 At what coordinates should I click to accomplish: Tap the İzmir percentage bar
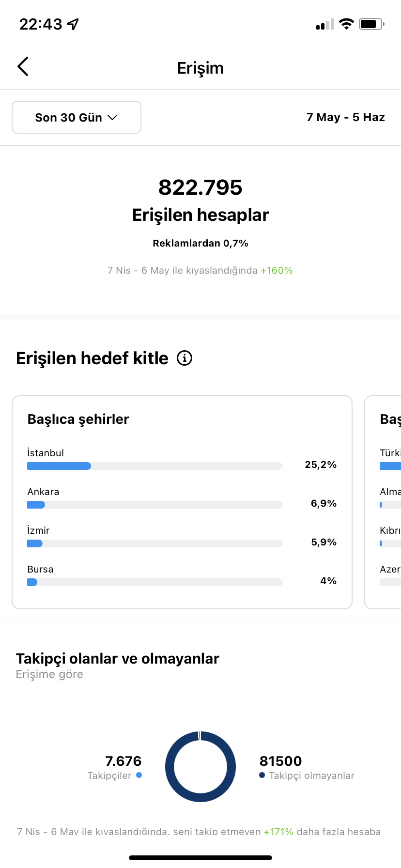tap(155, 543)
